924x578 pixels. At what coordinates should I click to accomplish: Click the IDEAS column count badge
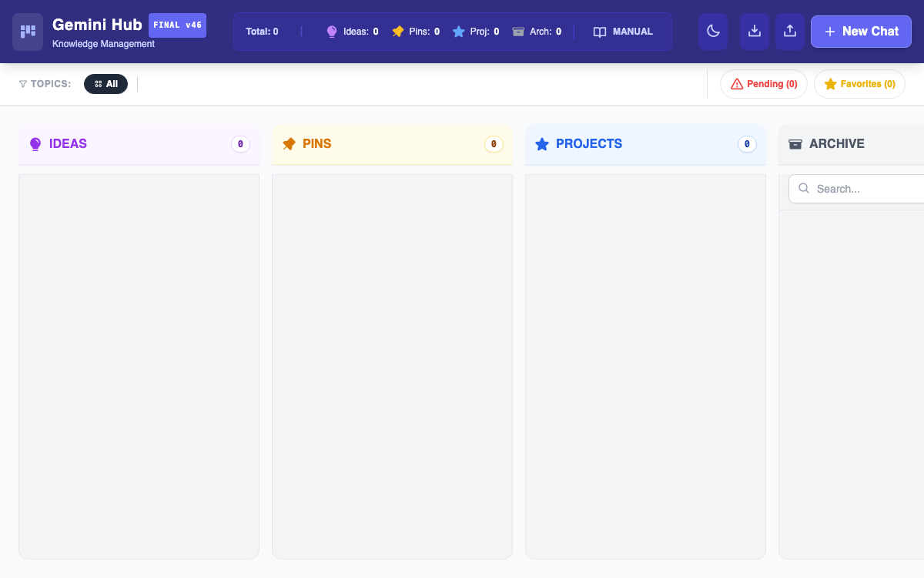[240, 144]
